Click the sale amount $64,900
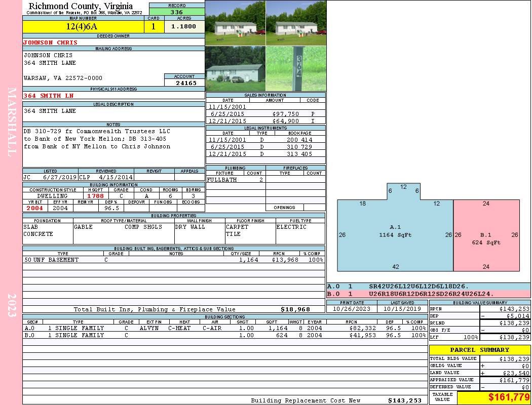The height and width of the screenshot is (405, 532). (285, 121)
